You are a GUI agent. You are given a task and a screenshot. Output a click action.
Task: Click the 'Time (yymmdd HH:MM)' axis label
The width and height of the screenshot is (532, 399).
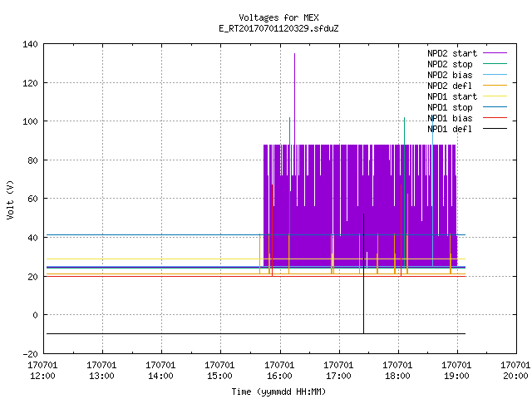[278, 392]
